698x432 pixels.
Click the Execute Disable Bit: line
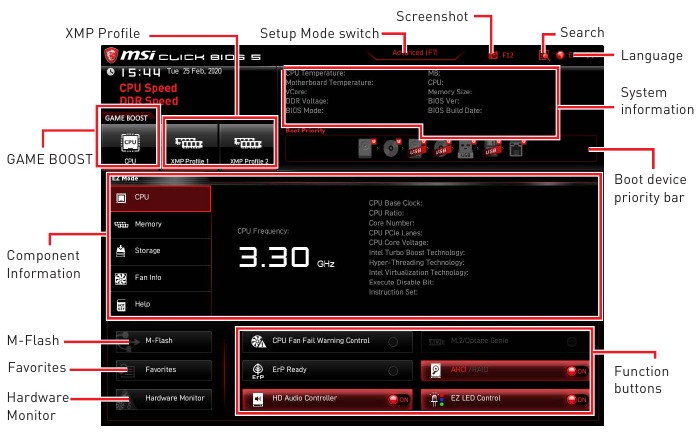point(401,282)
